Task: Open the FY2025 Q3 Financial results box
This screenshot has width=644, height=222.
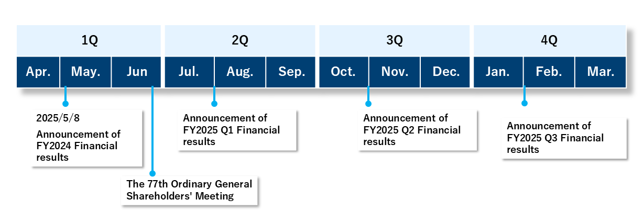Action: 564,138
